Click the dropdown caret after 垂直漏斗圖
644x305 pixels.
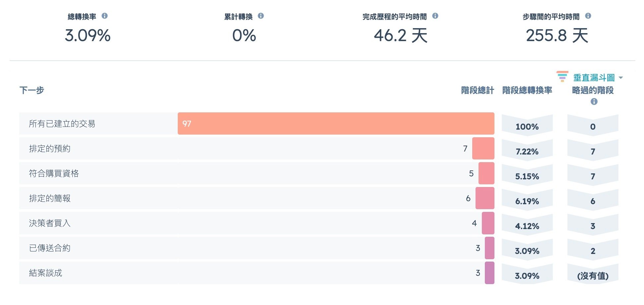(x=621, y=78)
